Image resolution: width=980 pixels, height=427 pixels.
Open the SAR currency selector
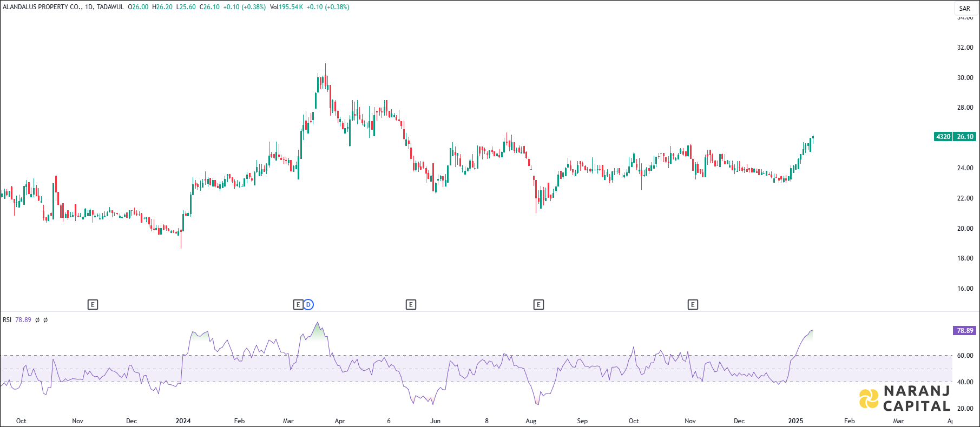point(964,8)
